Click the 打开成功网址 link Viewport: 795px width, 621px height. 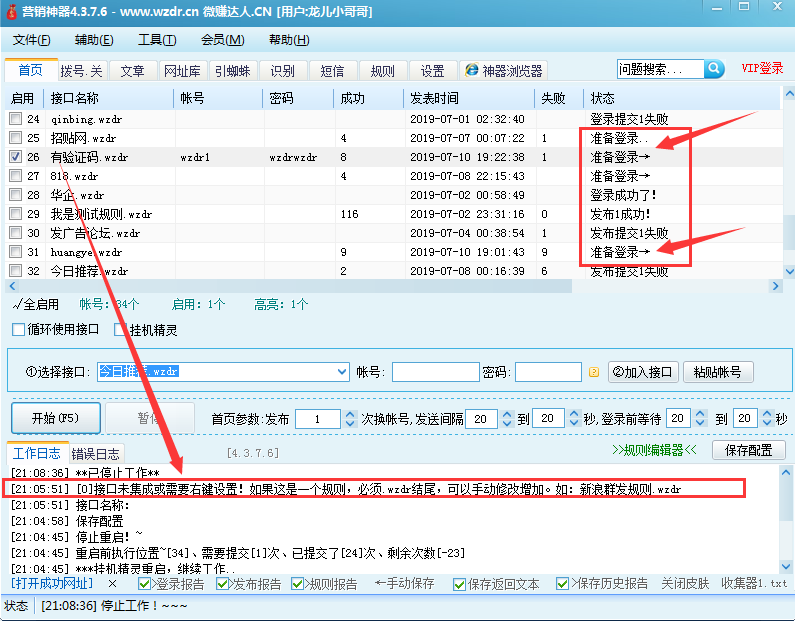(x=52, y=583)
